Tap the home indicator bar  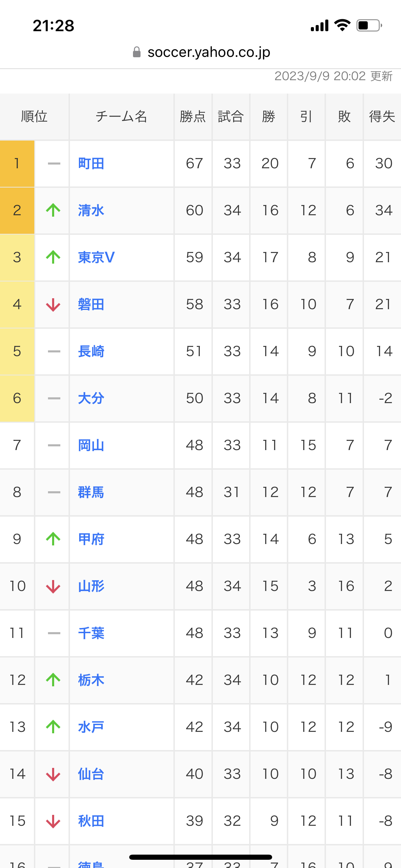[x=200, y=857]
